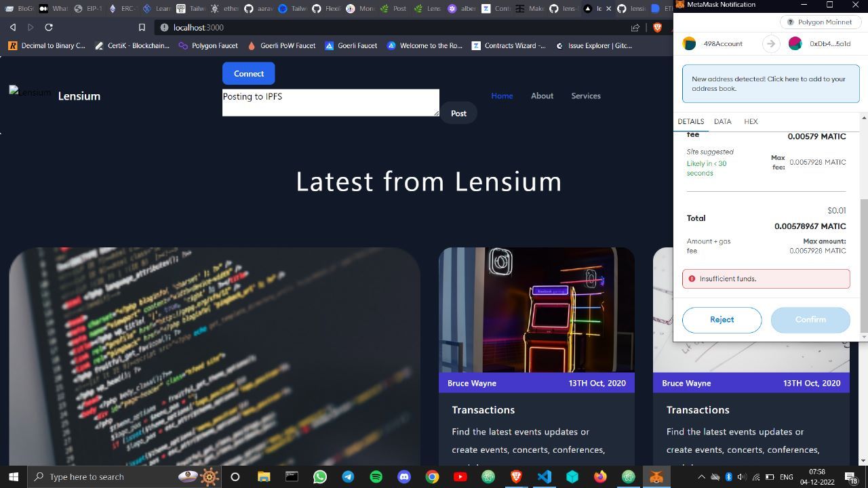Open Spotify from the taskbar
This screenshot has height=488, width=868.
click(376, 476)
